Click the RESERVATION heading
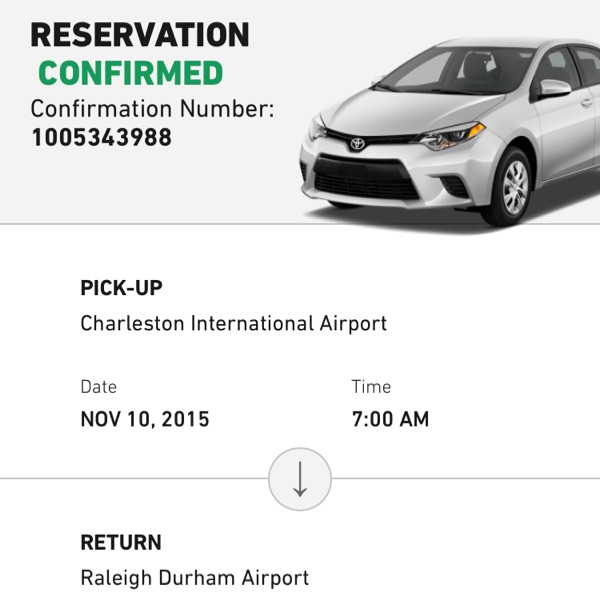Screen dimensions: 600x600 140,34
